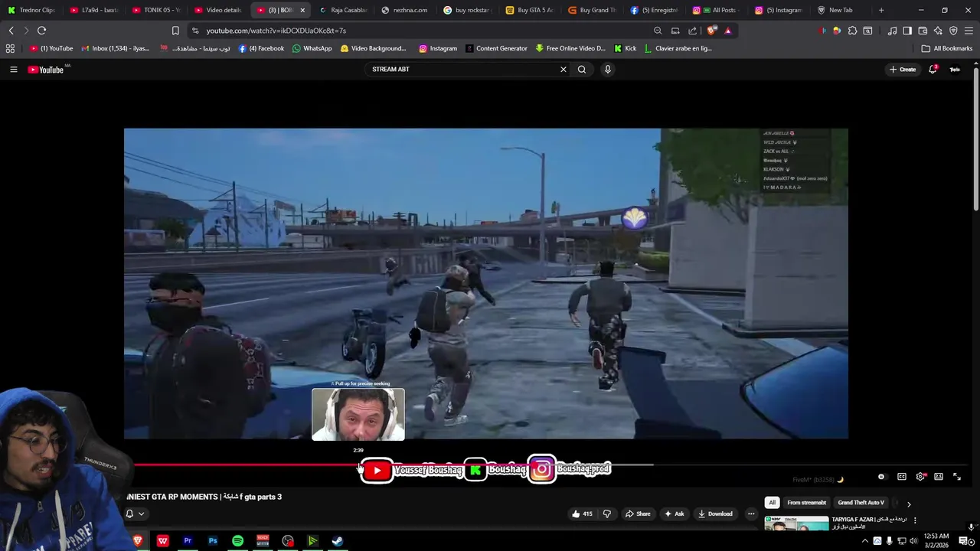Open Brave Wallet icon
Image resolution: width=980 pixels, height=551 pixels.
tap(923, 31)
